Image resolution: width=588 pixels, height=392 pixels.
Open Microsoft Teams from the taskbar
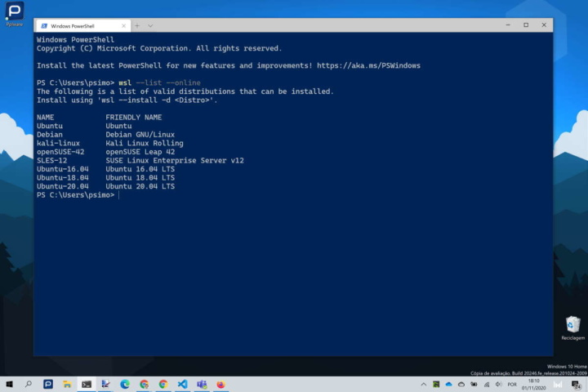pyautogui.click(x=201, y=384)
